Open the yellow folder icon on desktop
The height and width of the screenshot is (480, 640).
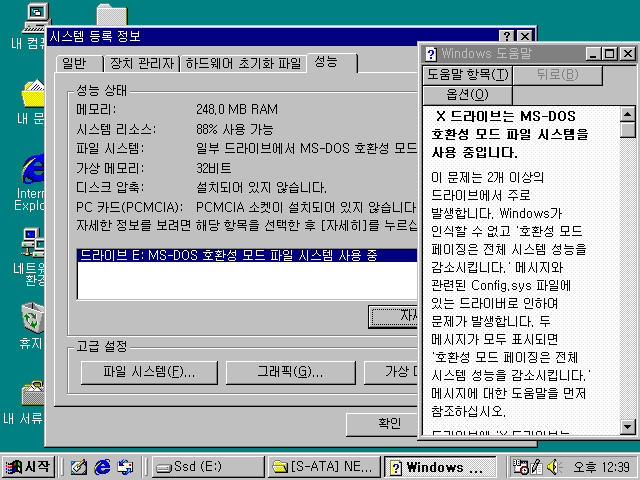click(x=112, y=14)
